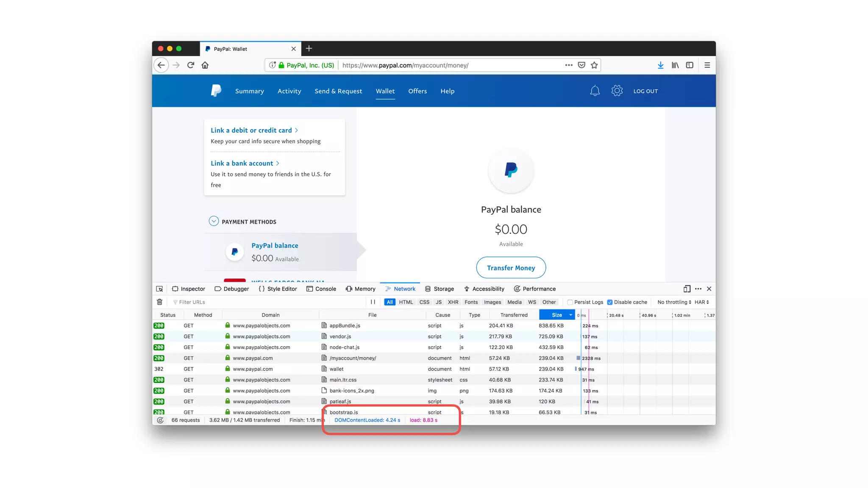Click the browser reload icon
This screenshot has width=868, height=488.
pos(191,65)
